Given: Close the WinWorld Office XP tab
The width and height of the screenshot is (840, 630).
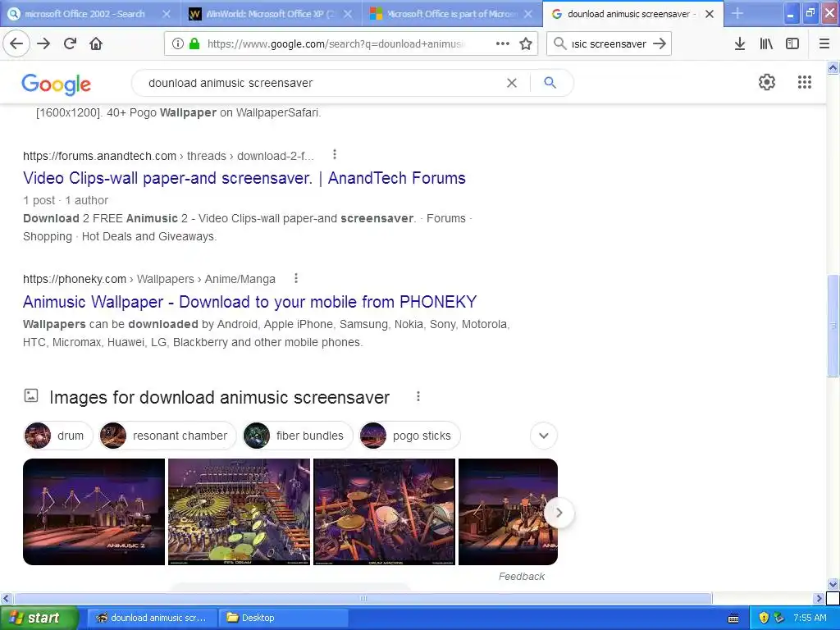Looking at the screenshot, I should 348,14.
